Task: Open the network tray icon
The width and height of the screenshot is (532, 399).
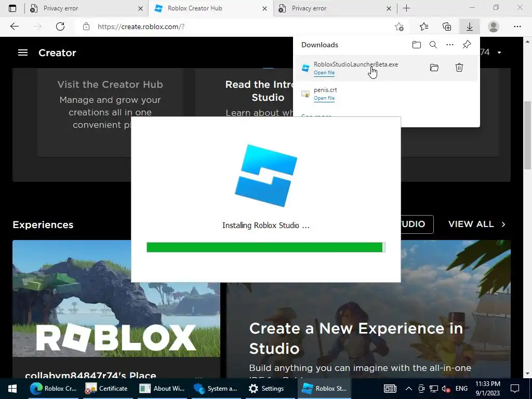Action: 434,389
